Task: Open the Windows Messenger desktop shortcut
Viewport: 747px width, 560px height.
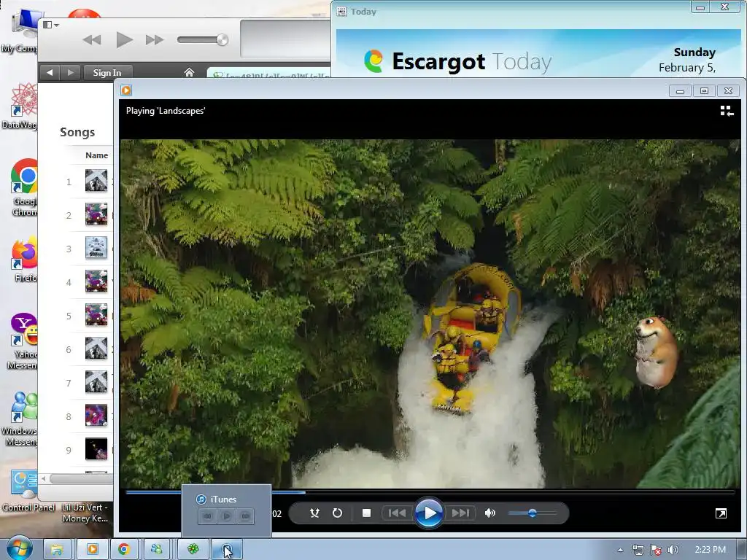Action: (21, 419)
